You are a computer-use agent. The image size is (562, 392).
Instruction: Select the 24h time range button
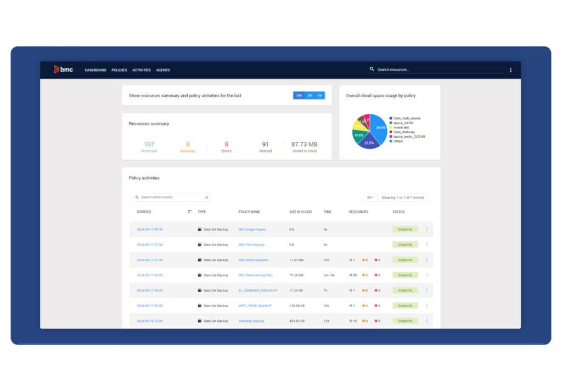point(299,95)
